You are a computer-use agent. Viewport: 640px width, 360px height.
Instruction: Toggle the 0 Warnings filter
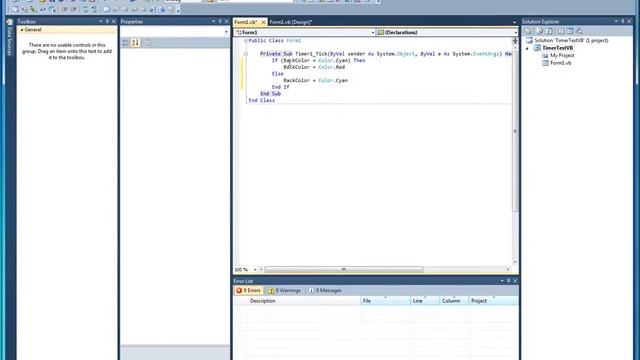(284, 291)
